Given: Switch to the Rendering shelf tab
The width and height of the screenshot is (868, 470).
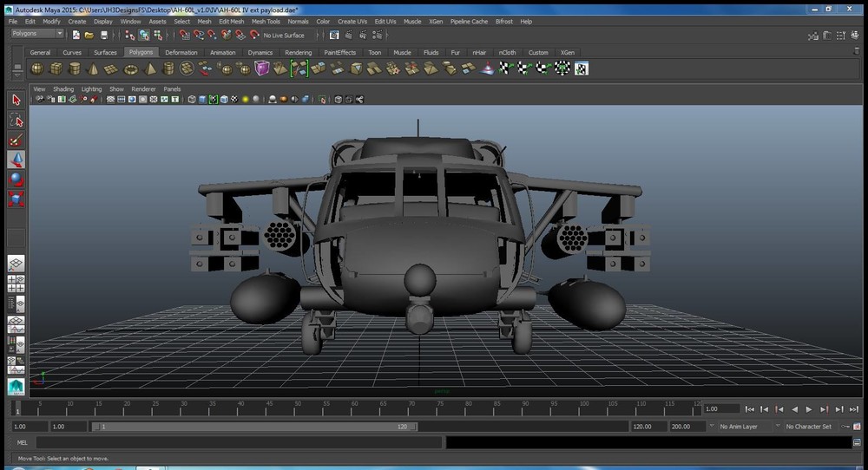Looking at the screenshot, I should 298,52.
